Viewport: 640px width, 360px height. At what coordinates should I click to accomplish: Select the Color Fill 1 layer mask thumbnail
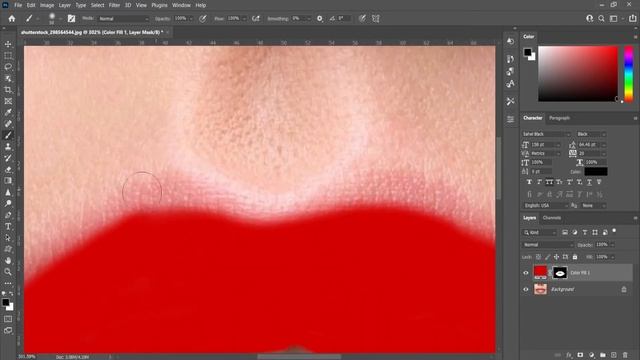[x=560, y=273]
